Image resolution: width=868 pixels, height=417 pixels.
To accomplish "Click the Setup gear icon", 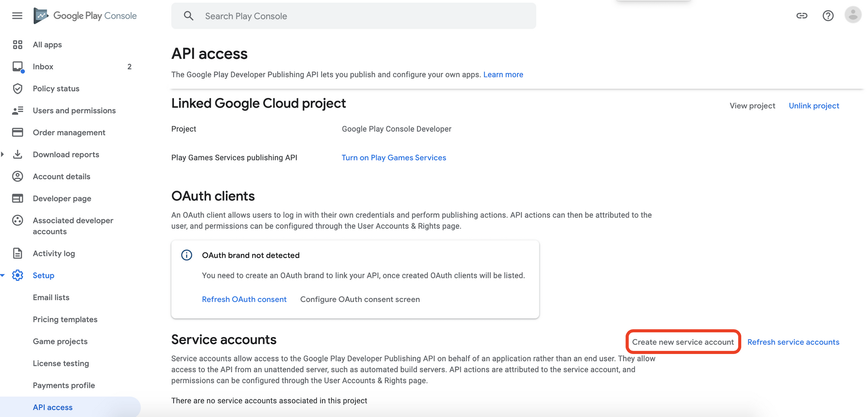I will (x=17, y=275).
